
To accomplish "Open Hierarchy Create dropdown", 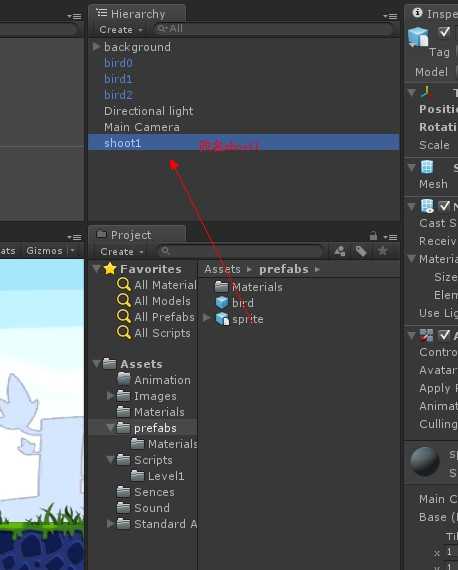I will click(x=121, y=30).
